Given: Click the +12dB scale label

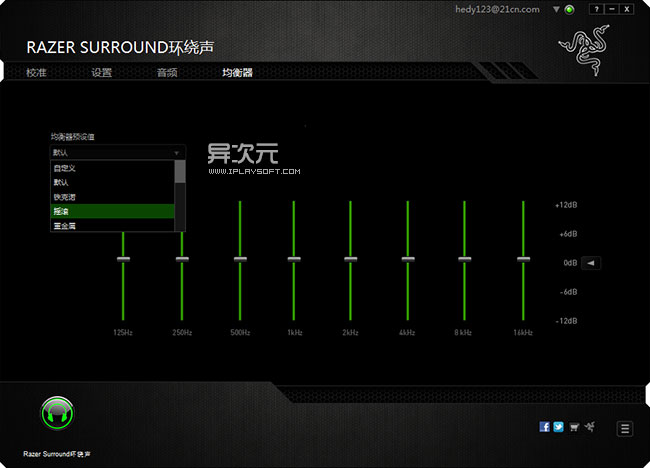Looking at the screenshot, I should (x=566, y=205).
